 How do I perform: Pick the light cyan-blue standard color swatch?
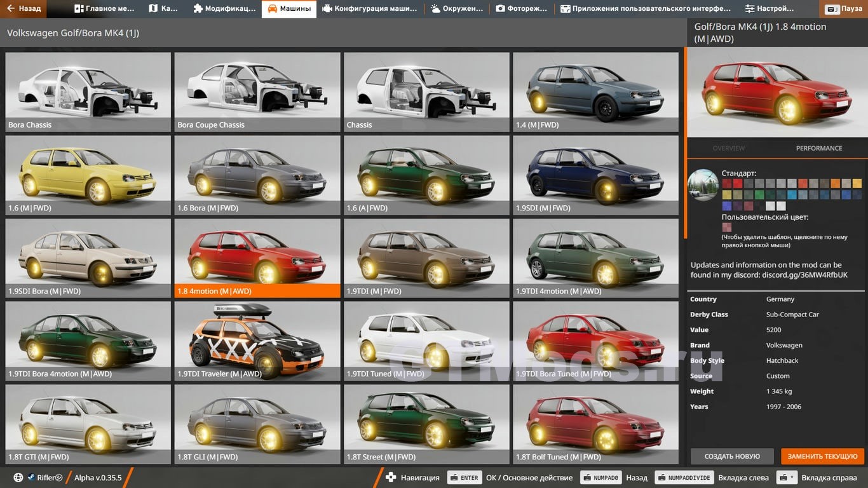pyautogui.click(x=792, y=194)
